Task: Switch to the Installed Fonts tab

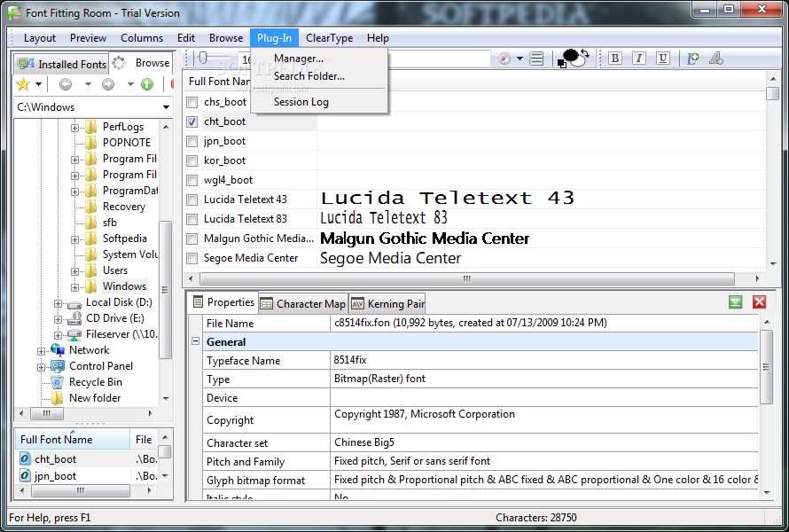Action: coord(61,64)
